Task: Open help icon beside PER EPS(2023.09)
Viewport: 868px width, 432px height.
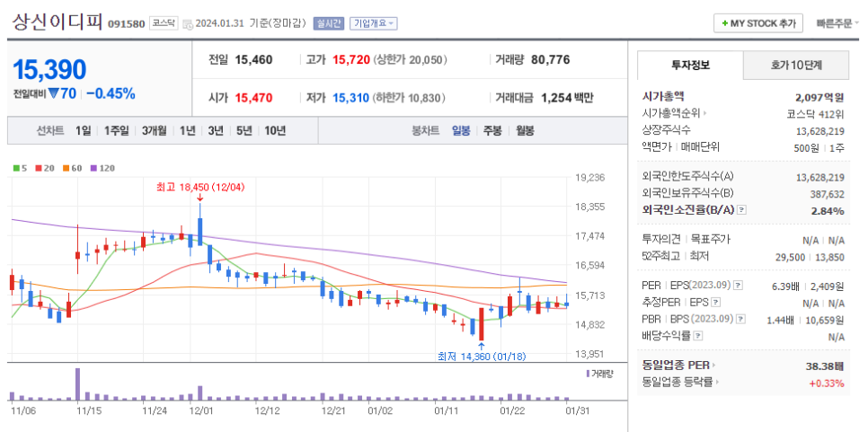Action: tap(738, 286)
